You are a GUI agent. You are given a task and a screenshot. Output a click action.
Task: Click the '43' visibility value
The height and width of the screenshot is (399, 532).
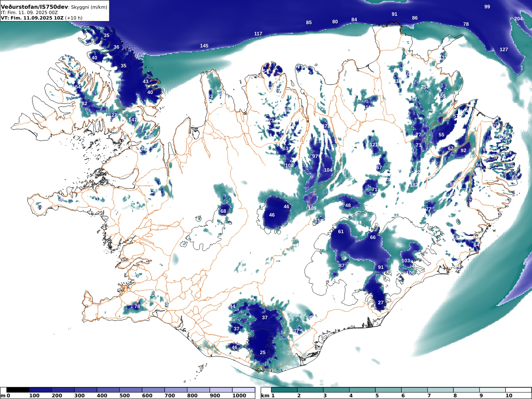(145, 81)
